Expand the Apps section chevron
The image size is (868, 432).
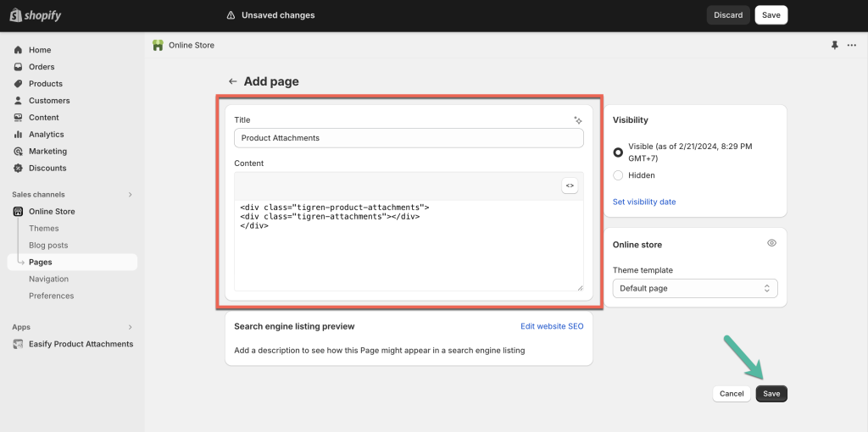click(130, 328)
